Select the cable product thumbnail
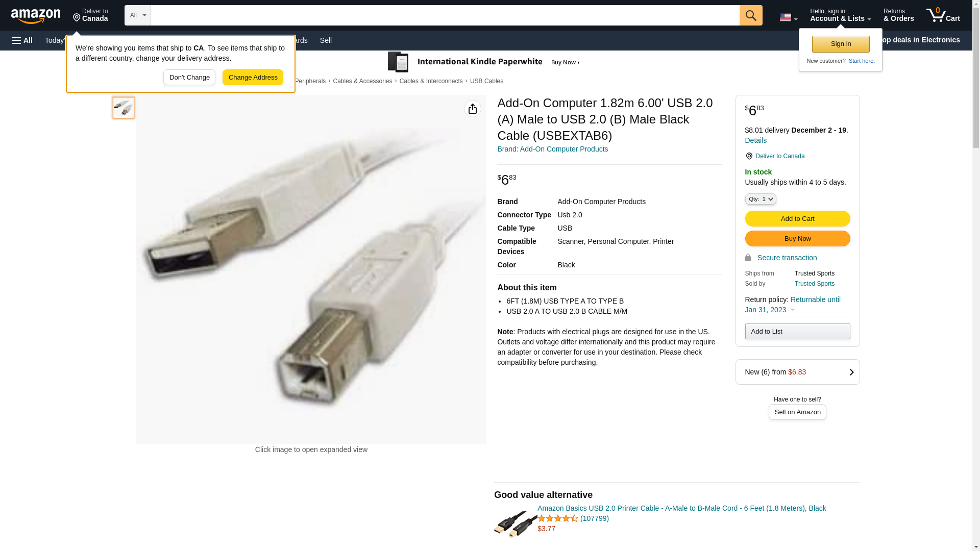 pos(124,108)
